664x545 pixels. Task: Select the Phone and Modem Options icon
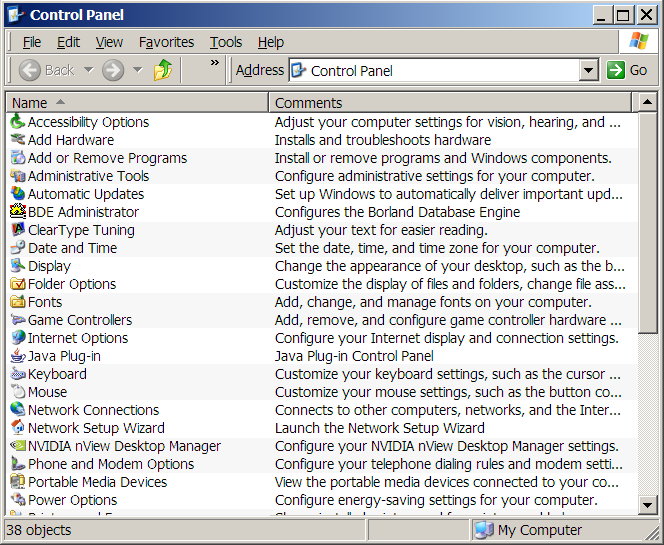(x=18, y=464)
